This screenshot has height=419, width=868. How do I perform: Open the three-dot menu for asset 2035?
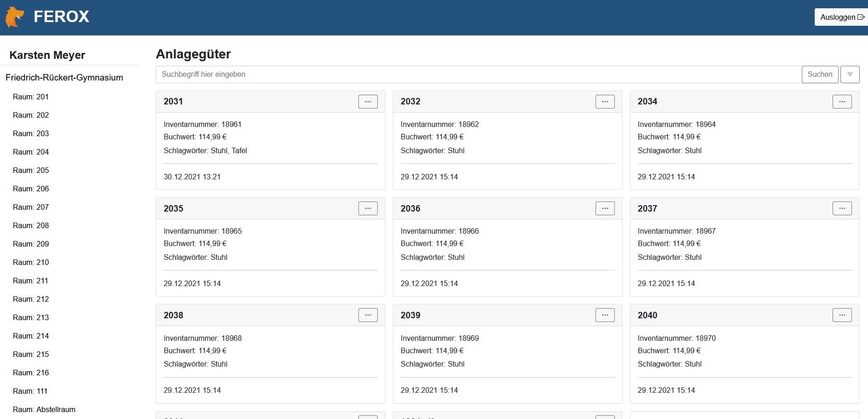(x=368, y=208)
